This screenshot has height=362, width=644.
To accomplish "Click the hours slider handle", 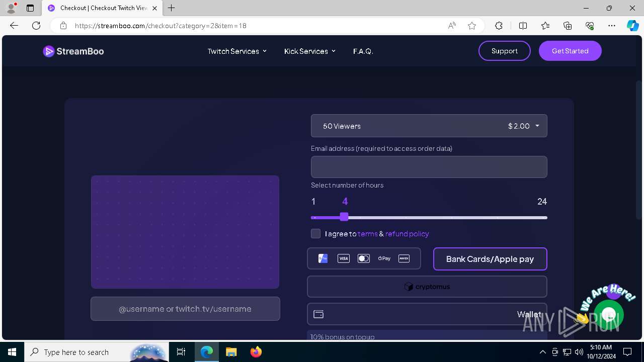I will tap(344, 217).
